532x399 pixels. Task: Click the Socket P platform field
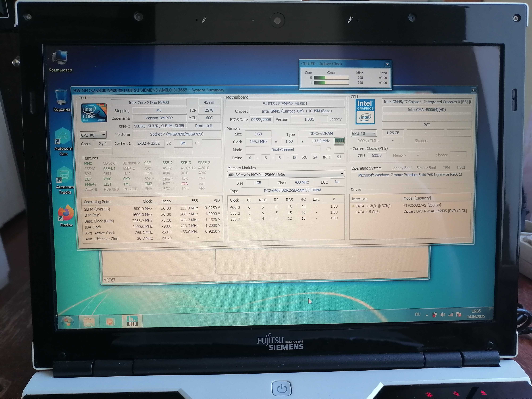[x=176, y=134]
